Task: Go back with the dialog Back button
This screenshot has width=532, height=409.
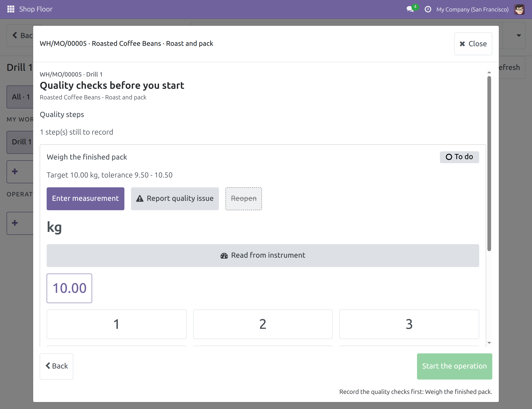Action: pyautogui.click(x=56, y=366)
